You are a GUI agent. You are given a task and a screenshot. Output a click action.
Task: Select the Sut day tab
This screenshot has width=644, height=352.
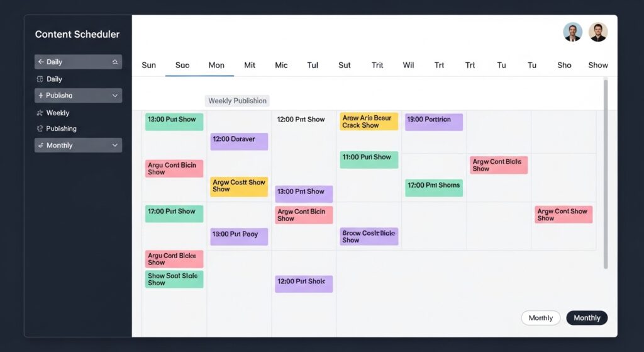pos(345,65)
